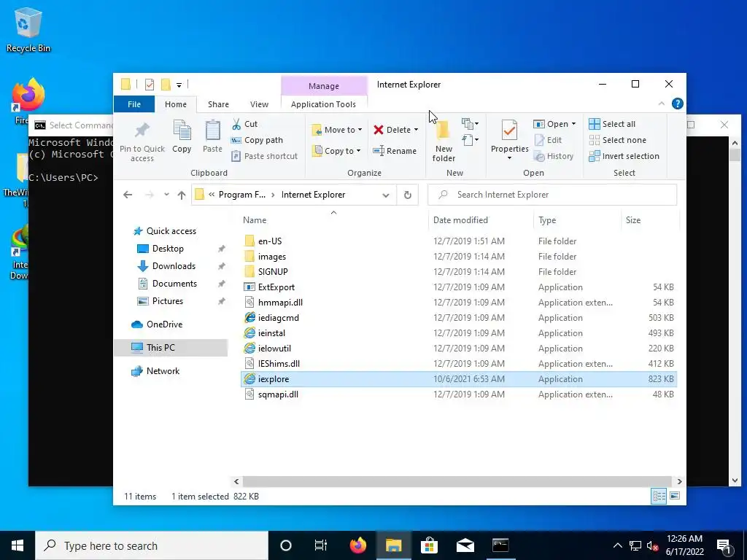Click the Manage contextual tab

tap(324, 86)
